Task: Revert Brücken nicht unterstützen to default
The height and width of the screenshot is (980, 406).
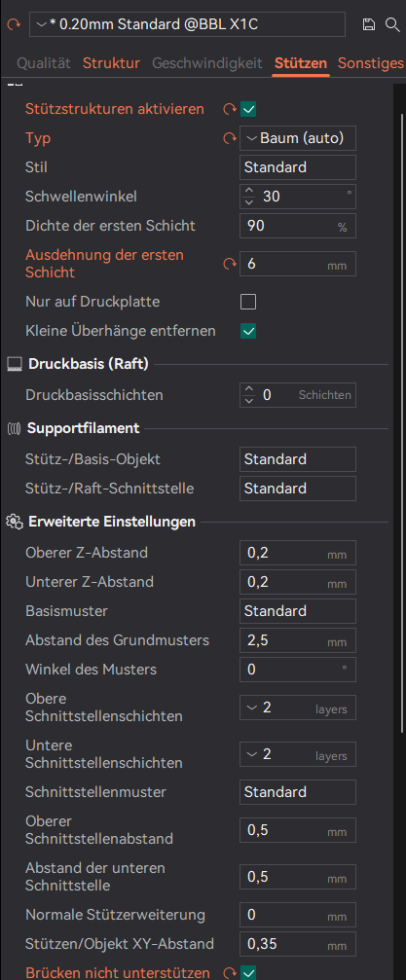Action: tap(230, 973)
